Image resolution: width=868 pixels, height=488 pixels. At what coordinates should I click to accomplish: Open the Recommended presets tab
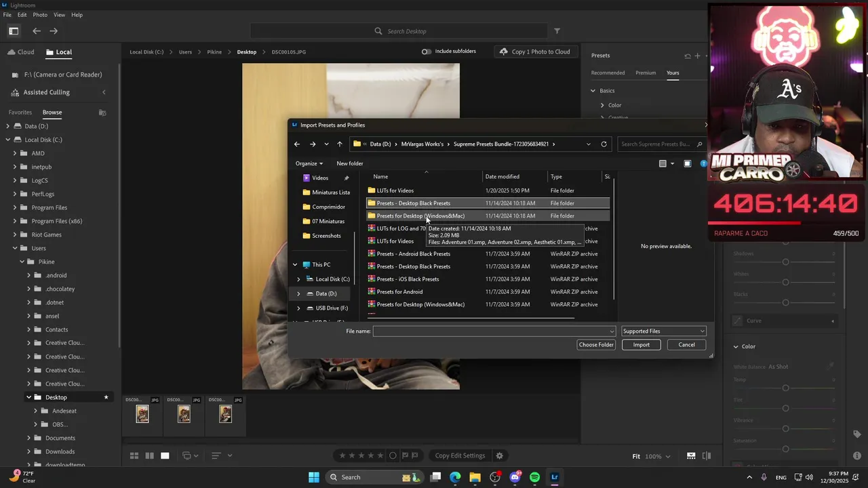coord(608,73)
